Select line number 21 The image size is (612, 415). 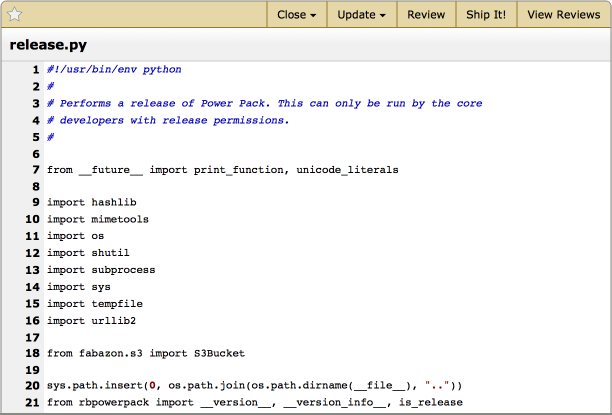[32, 403]
